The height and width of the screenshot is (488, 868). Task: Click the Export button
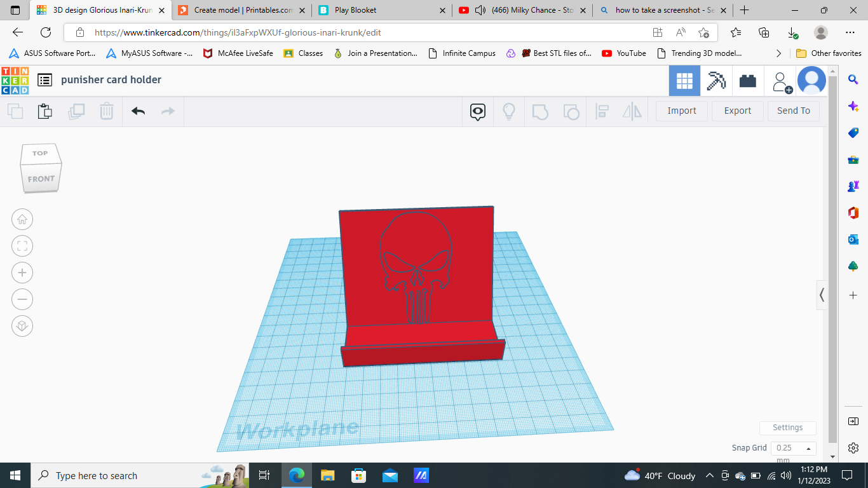[x=738, y=111]
